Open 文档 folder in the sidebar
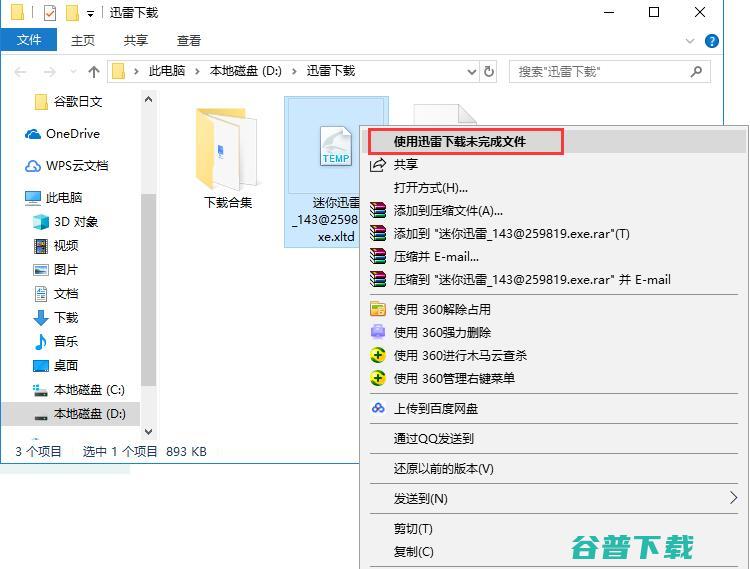The height and width of the screenshot is (569, 750). click(55, 294)
